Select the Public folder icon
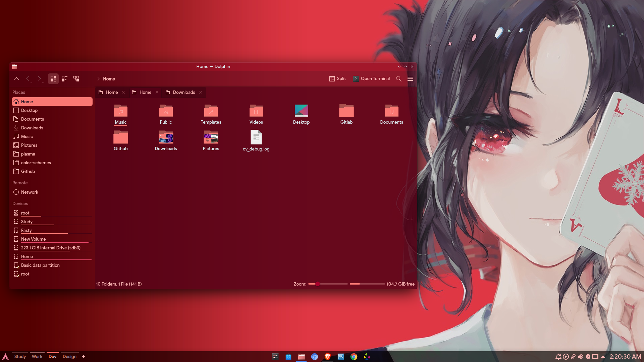The height and width of the screenshot is (362, 644). point(166,111)
